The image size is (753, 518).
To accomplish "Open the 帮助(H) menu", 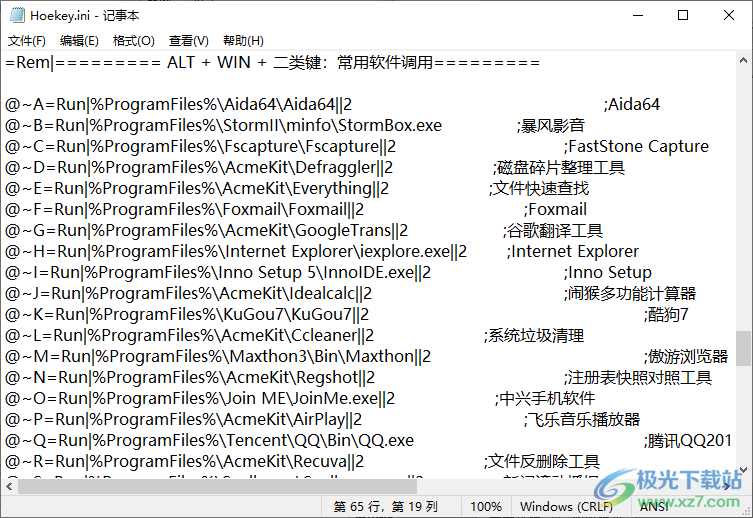I will tap(243, 41).
